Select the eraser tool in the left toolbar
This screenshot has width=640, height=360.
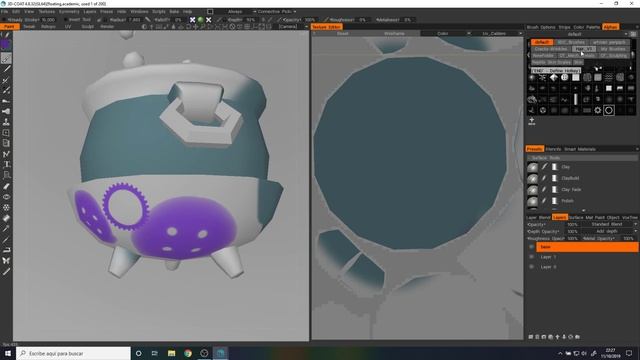[x=6, y=186]
